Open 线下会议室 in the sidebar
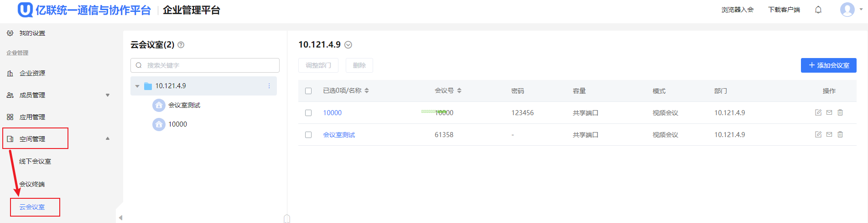 [35, 161]
